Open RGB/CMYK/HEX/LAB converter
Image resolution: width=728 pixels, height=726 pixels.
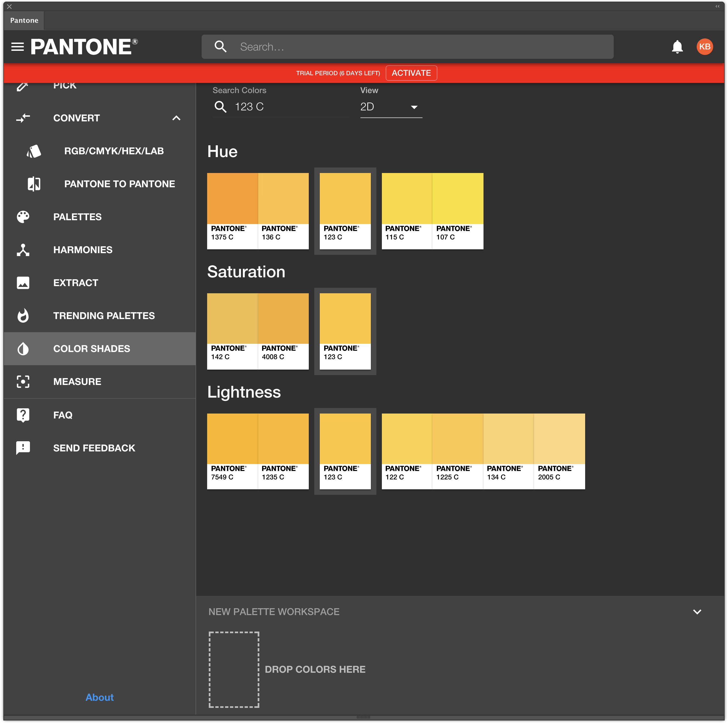point(99,151)
